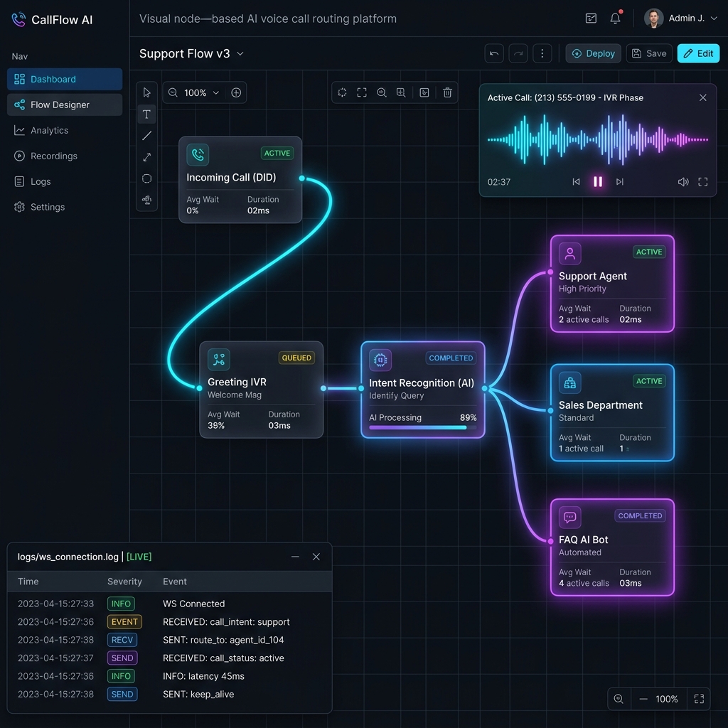Click the bottom-right zoom magnifier icon

pyautogui.click(x=619, y=699)
